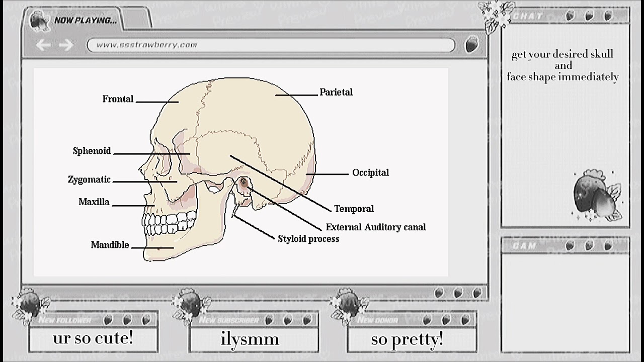644x362 pixels.
Task: Click the 'ur so cute!' message
Action: [x=93, y=338]
